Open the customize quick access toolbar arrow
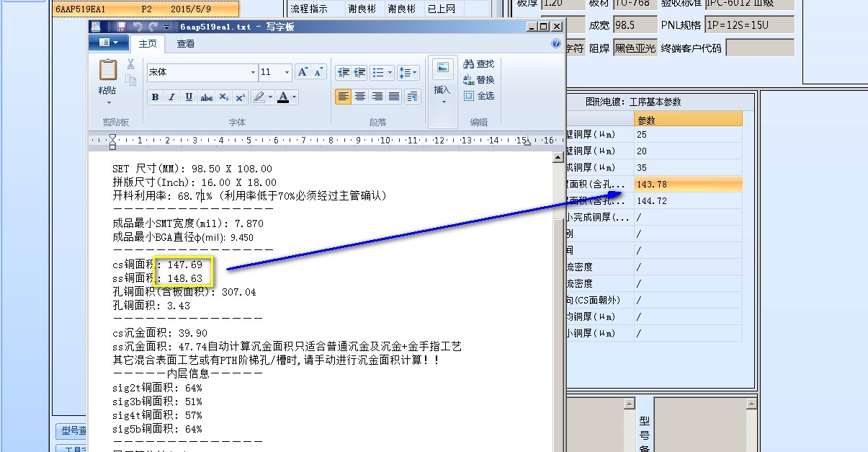 [166, 27]
